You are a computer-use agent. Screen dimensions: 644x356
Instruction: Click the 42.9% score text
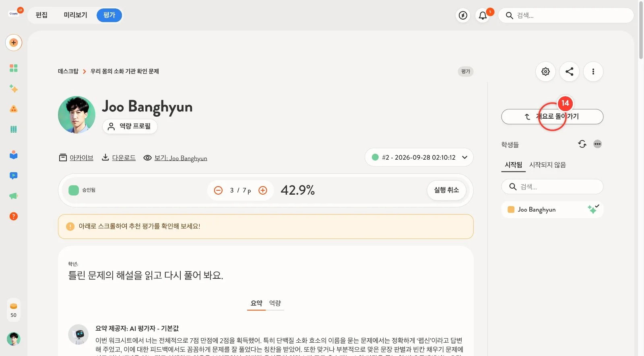[298, 190]
